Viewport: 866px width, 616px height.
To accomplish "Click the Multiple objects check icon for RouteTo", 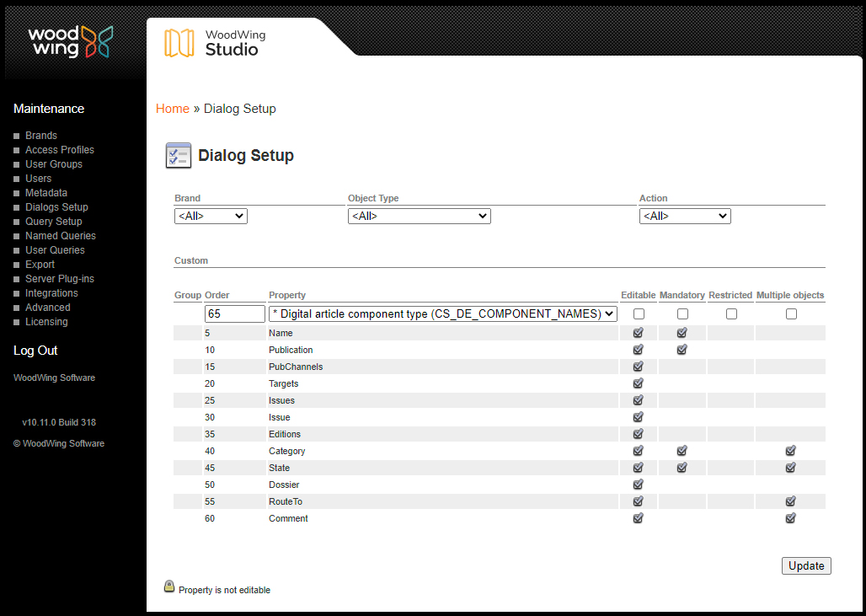I will (x=791, y=501).
